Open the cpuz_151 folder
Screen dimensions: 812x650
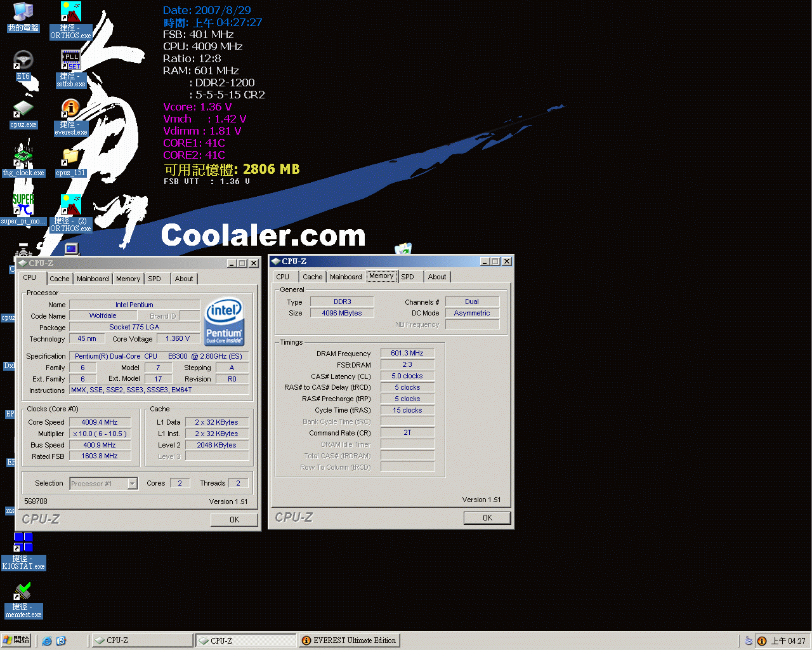pos(70,162)
